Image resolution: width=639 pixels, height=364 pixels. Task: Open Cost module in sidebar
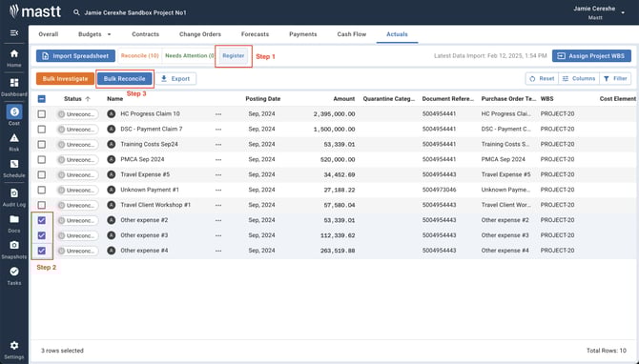(x=14, y=115)
